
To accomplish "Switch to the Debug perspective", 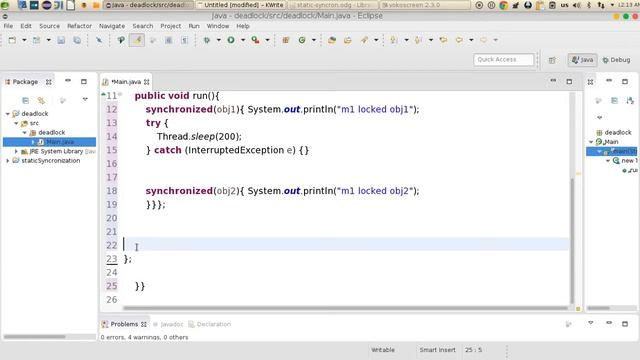I will [616, 60].
